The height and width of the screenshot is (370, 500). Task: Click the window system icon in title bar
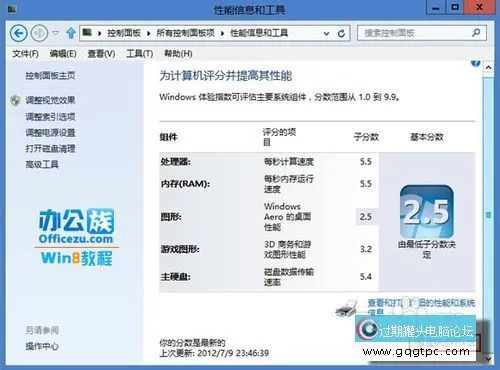coord(12,9)
